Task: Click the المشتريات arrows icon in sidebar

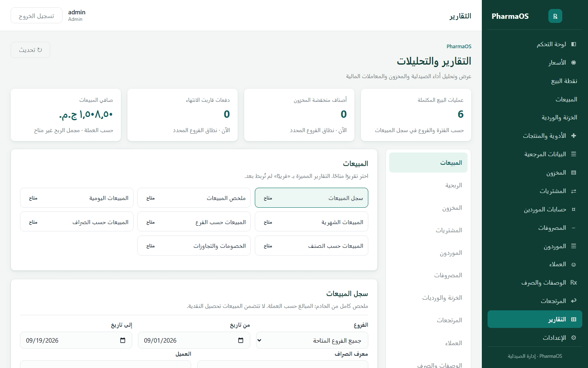Action: 573,191
